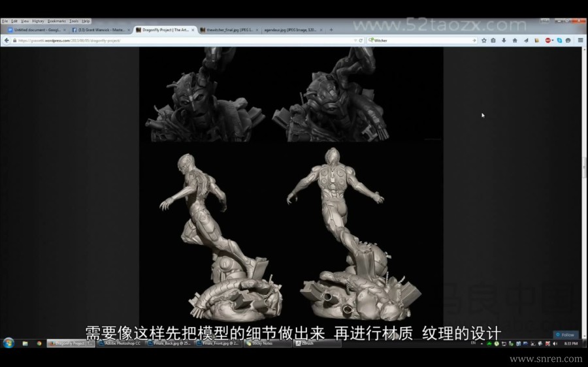Open Windows Explorer folder on taskbar
This screenshot has height=367, width=588.
tap(25, 343)
